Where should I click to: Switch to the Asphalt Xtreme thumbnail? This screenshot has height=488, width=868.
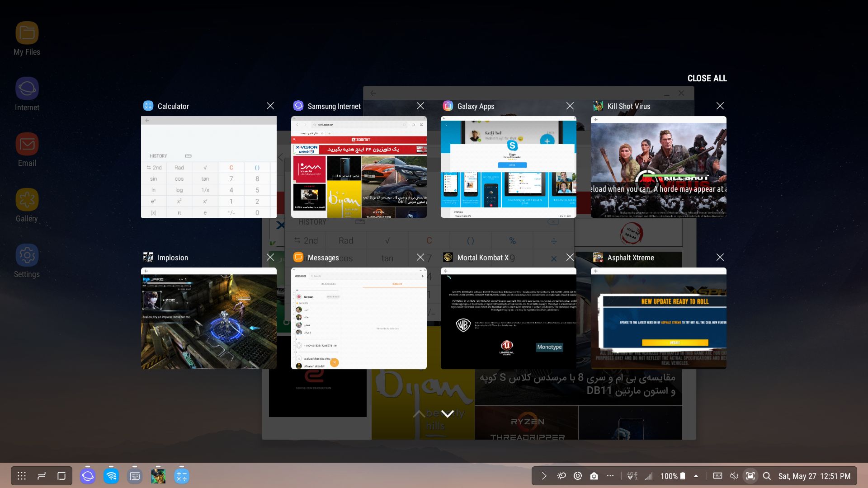[x=659, y=319]
